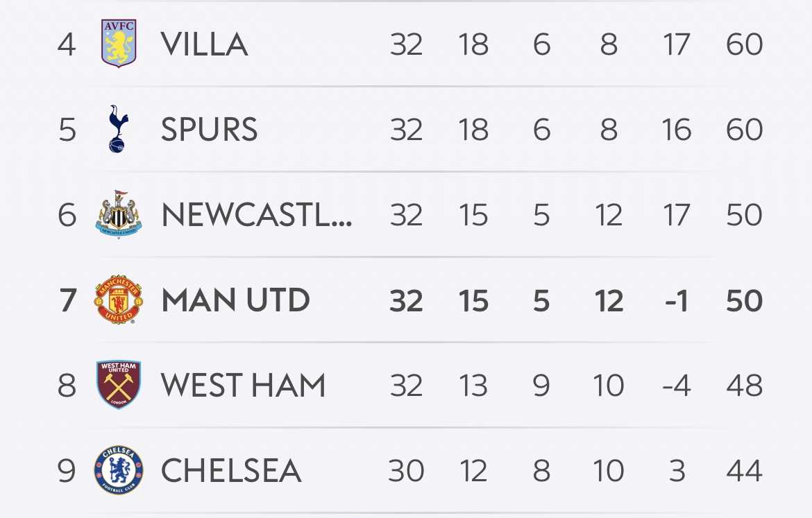Click the Manchester United club crest
Screen dimensions: 812x518
pyautogui.click(x=119, y=300)
